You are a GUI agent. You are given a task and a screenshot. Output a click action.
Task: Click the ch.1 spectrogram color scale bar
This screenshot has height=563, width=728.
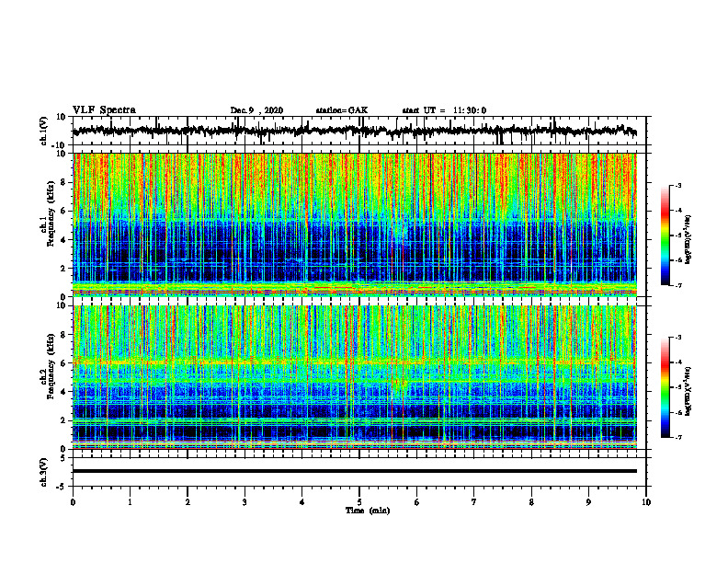coord(665,236)
